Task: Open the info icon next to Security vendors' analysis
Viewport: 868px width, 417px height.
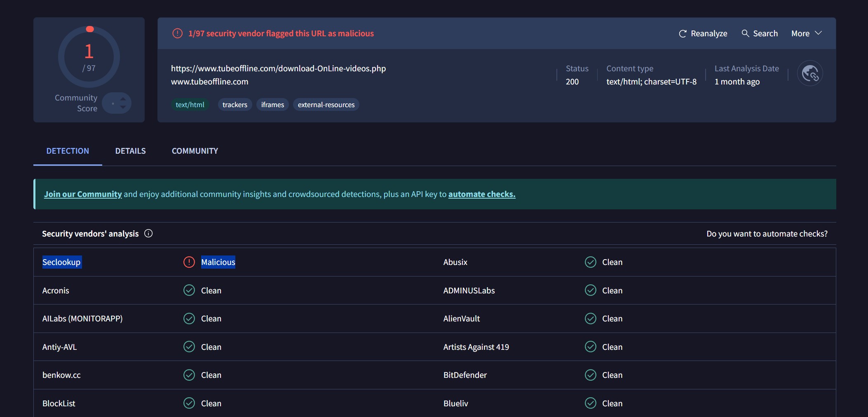Action: tap(148, 234)
